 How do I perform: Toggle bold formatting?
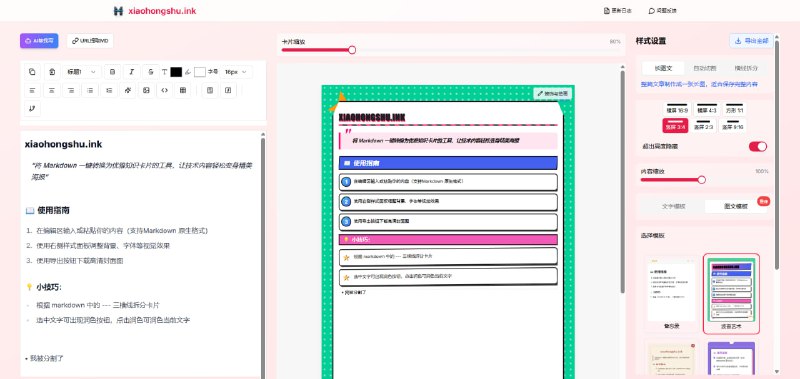click(112, 72)
